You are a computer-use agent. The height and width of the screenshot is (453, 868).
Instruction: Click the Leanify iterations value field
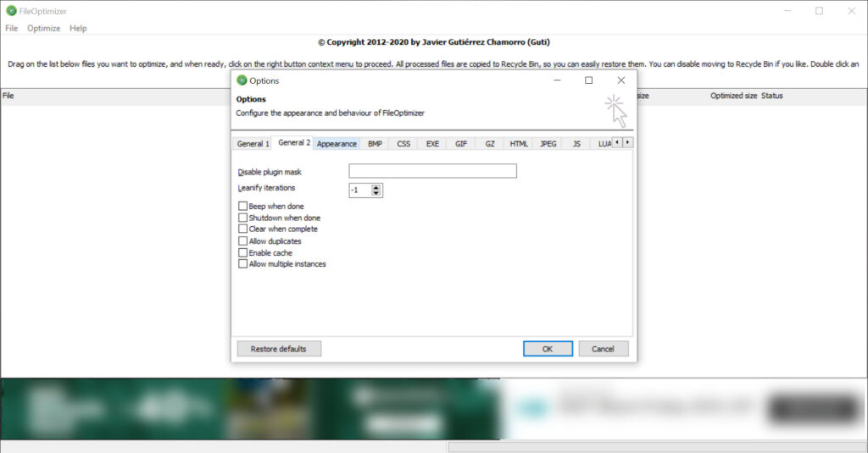pyautogui.click(x=360, y=191)
